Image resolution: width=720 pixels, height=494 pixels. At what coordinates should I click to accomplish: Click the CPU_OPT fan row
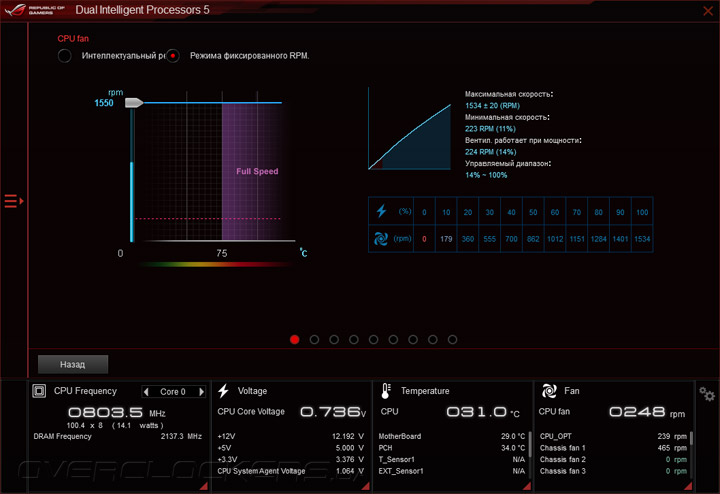613,436
